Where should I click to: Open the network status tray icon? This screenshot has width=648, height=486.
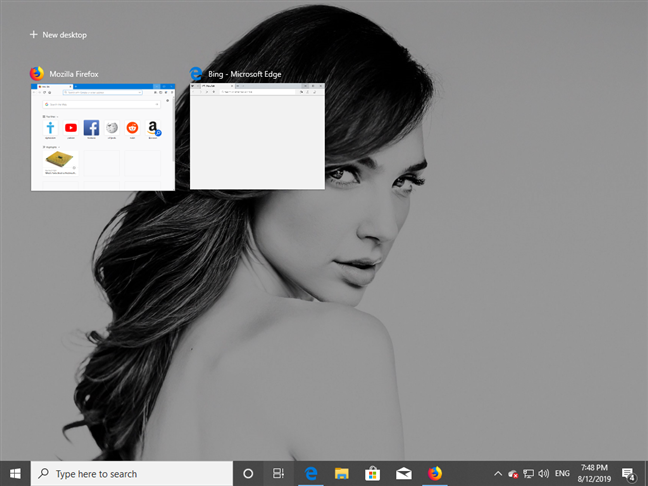tap(528, 474)
